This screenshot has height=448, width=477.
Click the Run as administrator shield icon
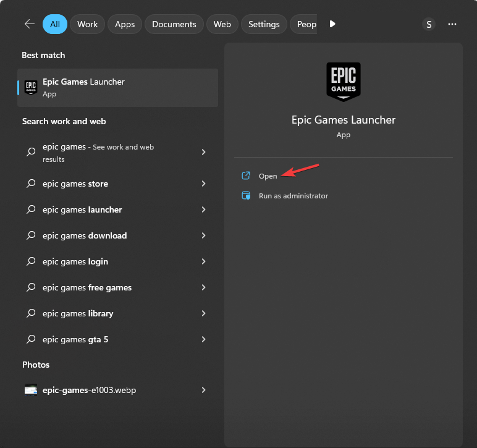246,195
